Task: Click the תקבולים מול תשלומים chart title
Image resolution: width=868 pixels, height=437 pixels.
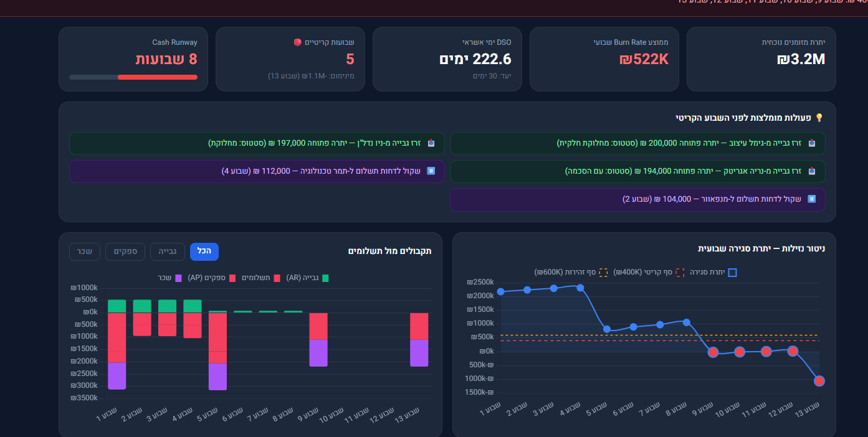Action: click(x=389, y=251)
